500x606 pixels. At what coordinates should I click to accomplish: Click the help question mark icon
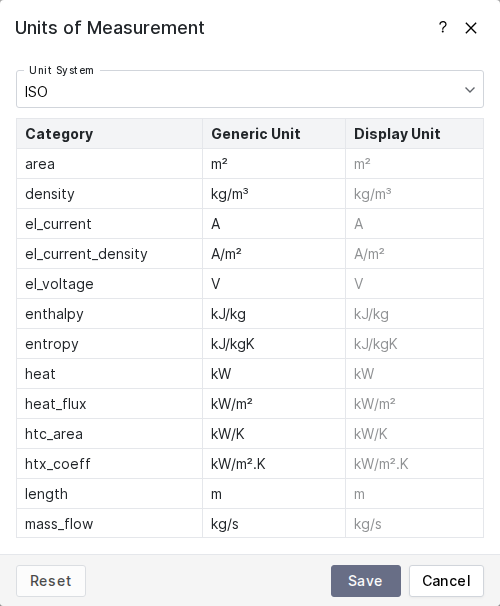pos(443,27)
